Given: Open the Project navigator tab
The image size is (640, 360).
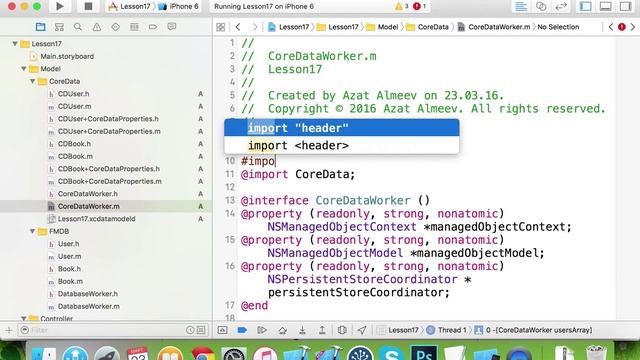Looking at the screenshot, I should click(40, 27).
